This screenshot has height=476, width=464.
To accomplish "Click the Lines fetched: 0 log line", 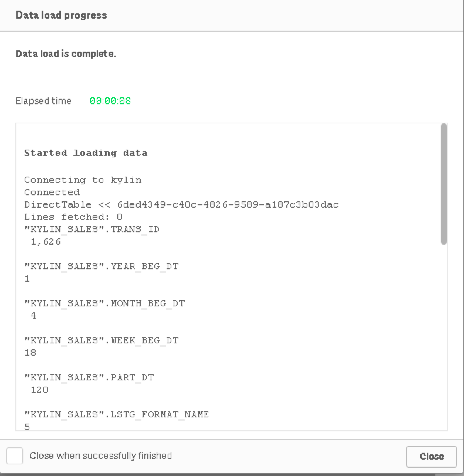I will 73,217.
